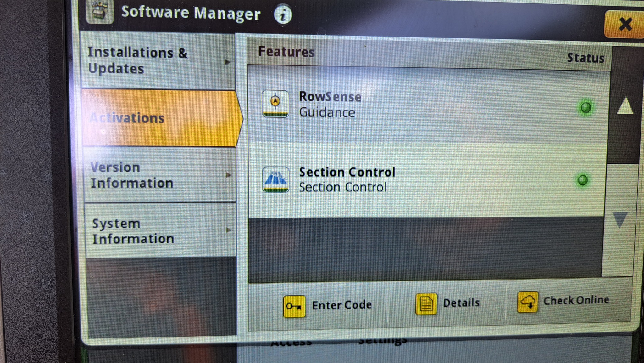Click the Enter Code key icon
Screen dimensions: 644x363
[x=294, y=306]
